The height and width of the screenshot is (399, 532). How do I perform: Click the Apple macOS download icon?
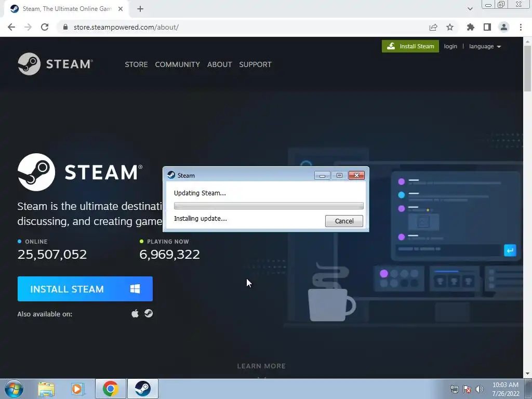point(135,313)
